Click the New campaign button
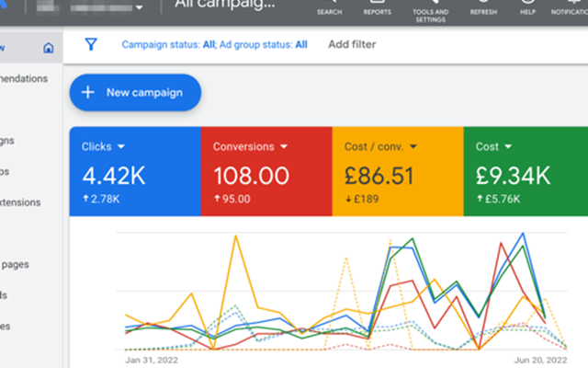 [135, 92]
